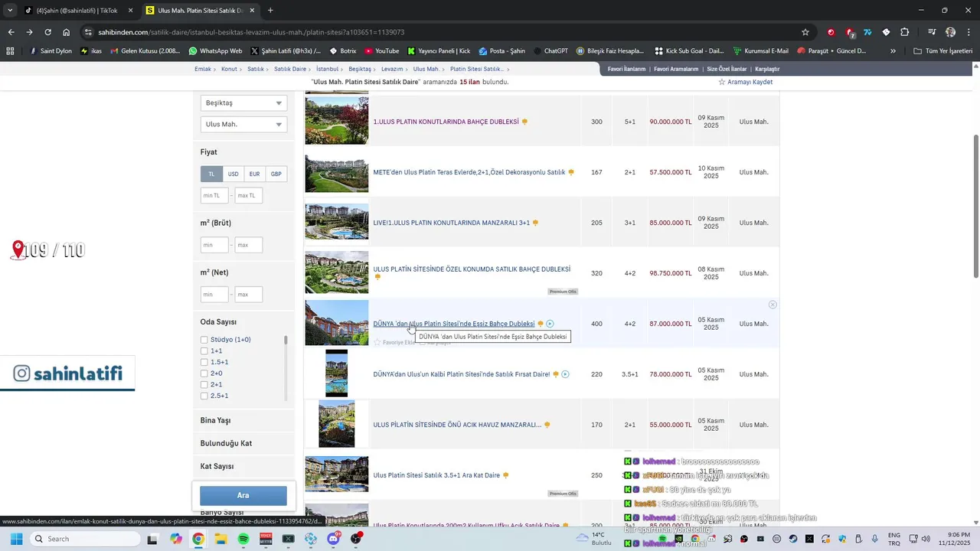Screen dimensions: 980x551
Task: Check the 2+0 room option
Action: [x=204, y=373]
